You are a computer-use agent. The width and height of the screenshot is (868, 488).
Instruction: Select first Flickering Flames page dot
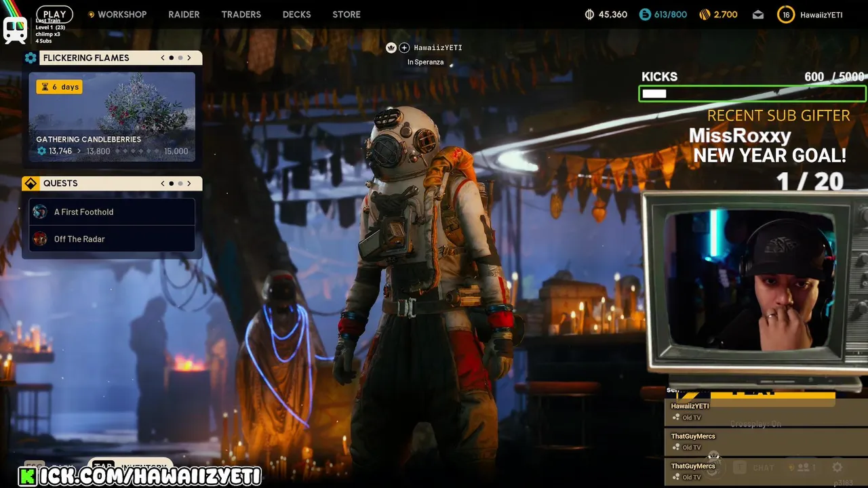(172, 58)
